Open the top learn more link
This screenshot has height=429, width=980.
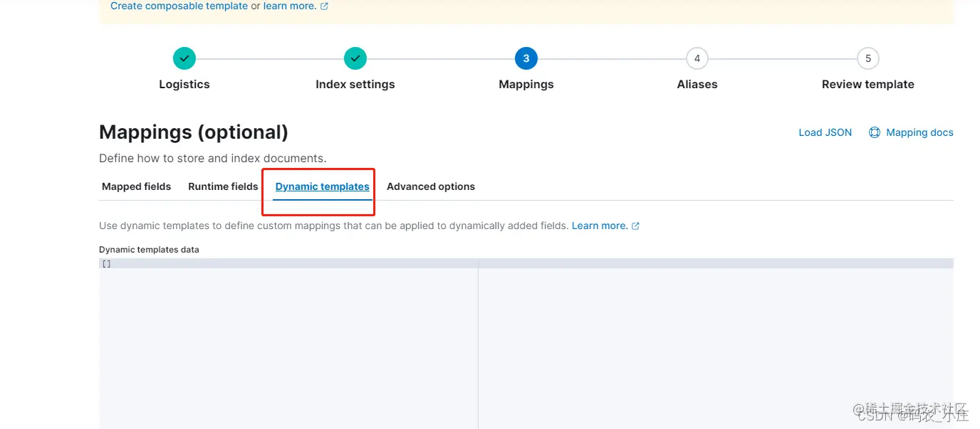tap(290, 6)
